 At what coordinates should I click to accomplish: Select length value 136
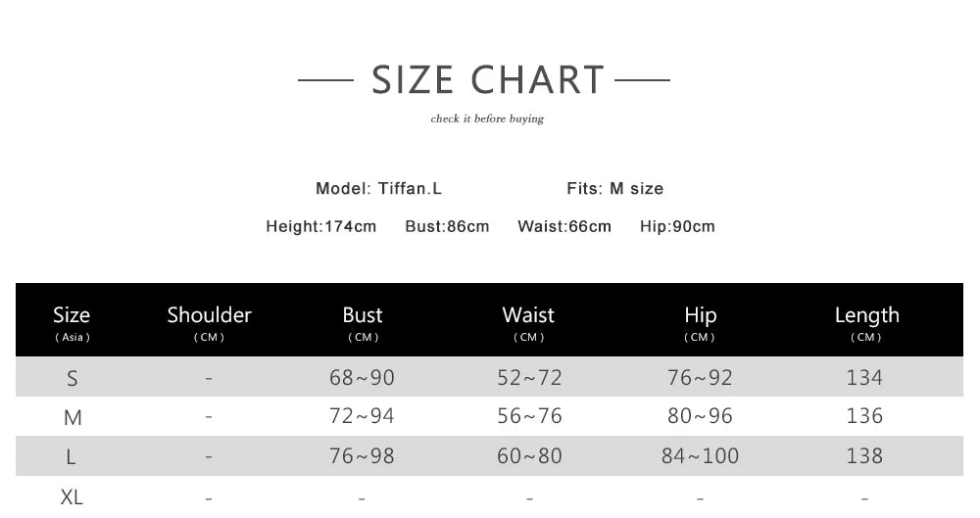(864, 416)
